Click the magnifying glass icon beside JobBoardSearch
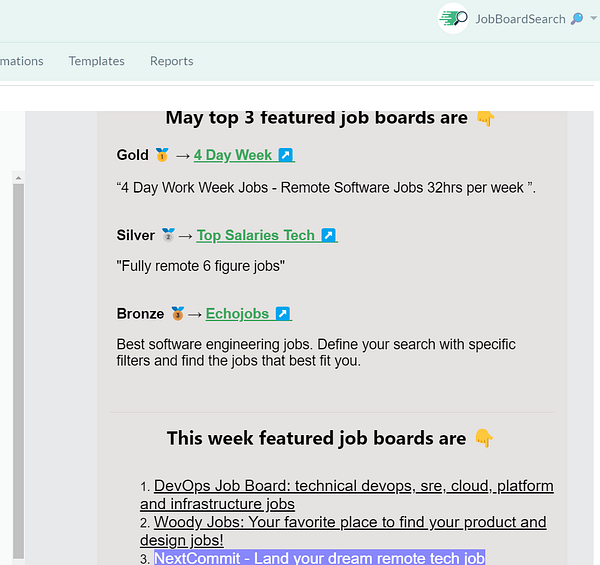The height and width of the screenshot is (565, 600). 576,19
